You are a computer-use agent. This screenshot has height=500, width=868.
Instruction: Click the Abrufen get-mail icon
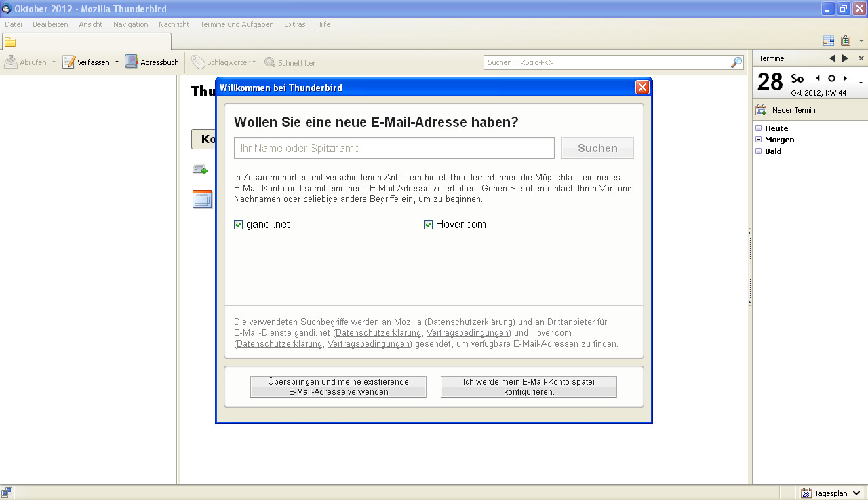[11, 62]
